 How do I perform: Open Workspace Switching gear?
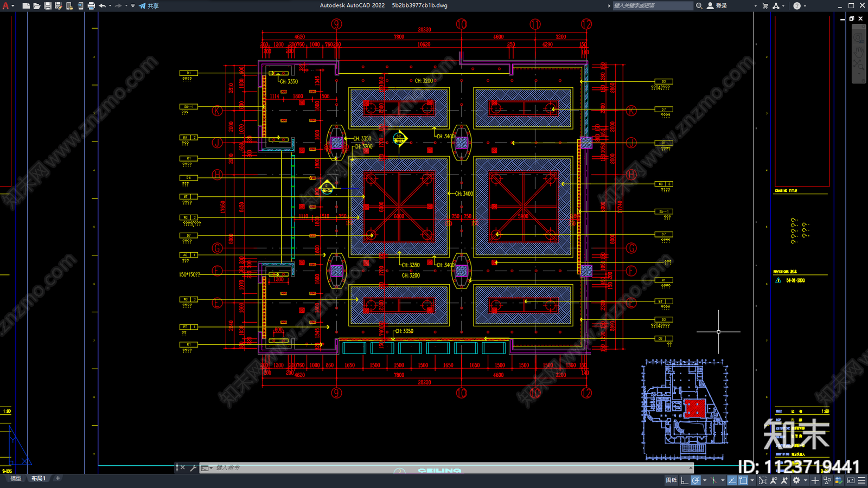coord(796,480)
